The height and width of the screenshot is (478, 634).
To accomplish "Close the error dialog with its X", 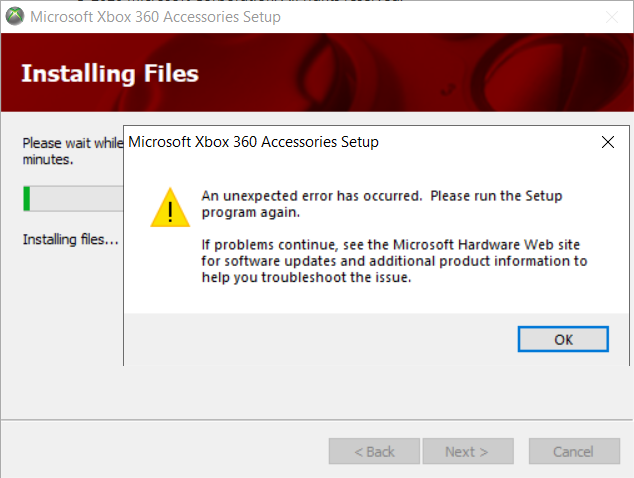I will coord(608,142).
